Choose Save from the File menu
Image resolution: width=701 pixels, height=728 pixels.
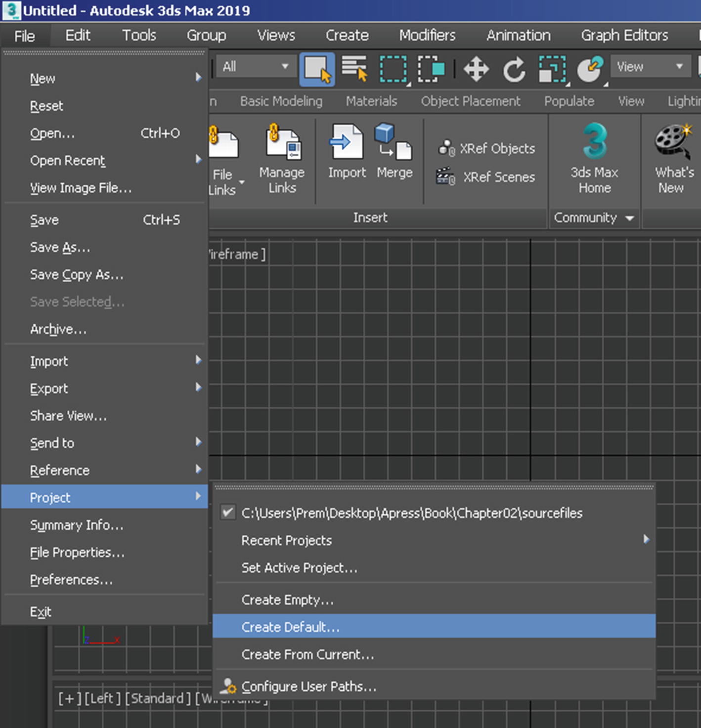pyautogui.click(x=105, y=220)
